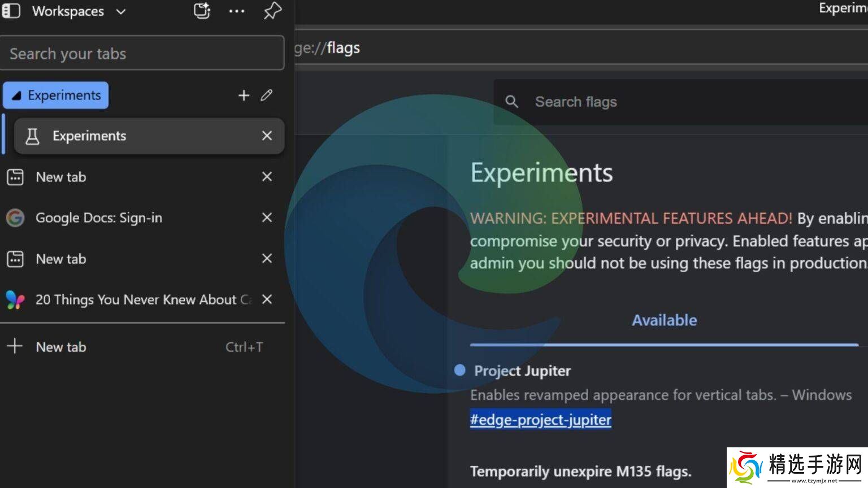Open the three-dots more options menu
This screenshot has height=488, width=868.
click(237, 11)
